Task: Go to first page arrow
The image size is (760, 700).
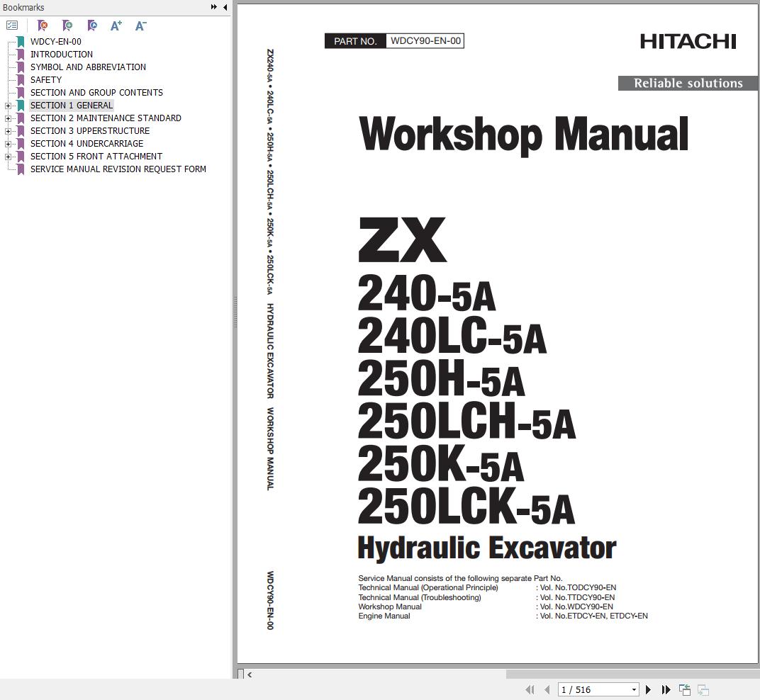Action: coord(530,689)
